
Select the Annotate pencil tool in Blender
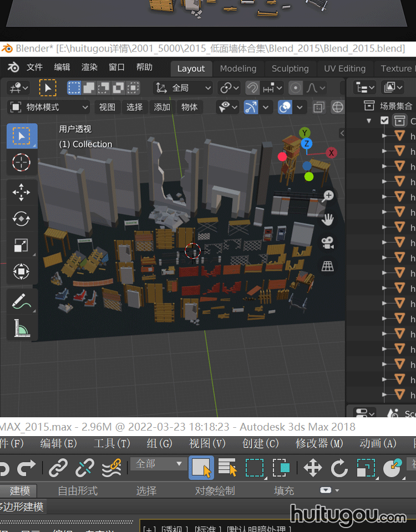[22, 301]
